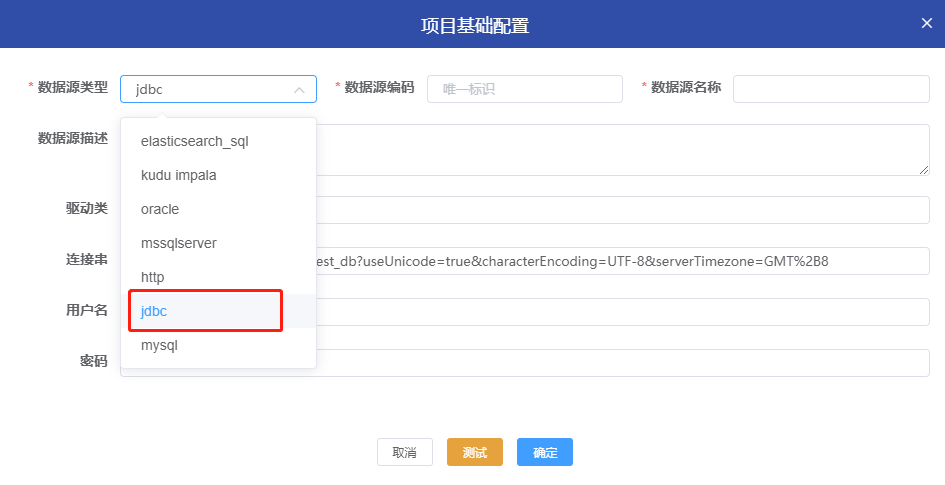
Task: Focus the 驱动类 input field
Action: [x=620, y=210]
